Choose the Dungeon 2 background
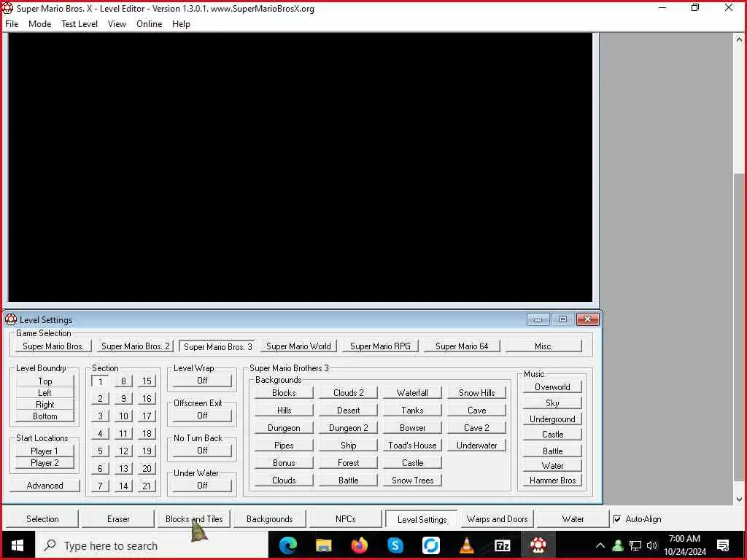Viewport: 747px width, 560px height. 348,427
